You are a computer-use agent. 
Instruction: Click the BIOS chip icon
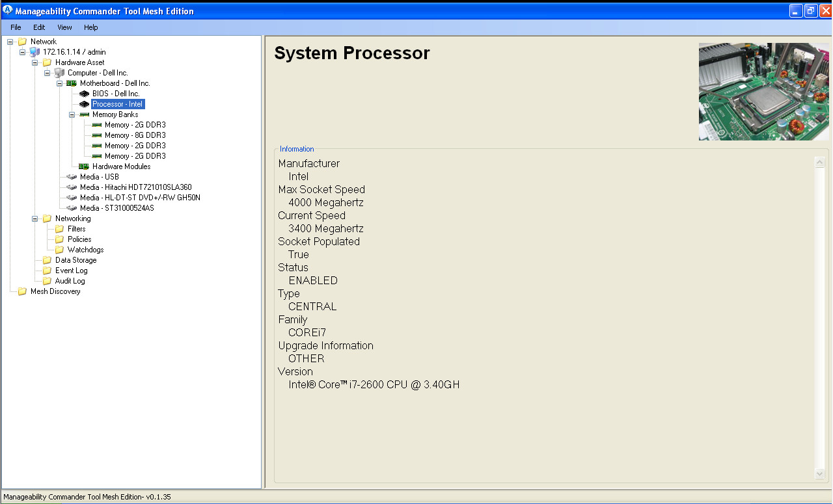[84, 94]
